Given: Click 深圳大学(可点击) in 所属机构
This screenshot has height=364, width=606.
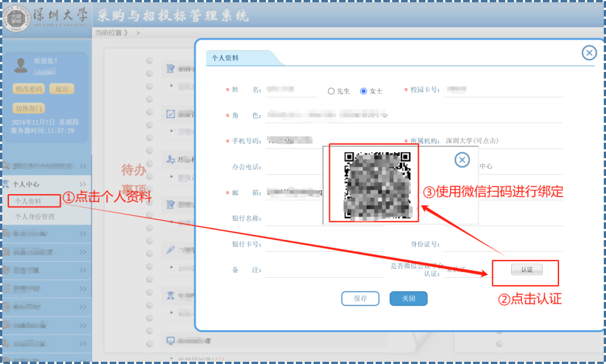Looking at the screenshot, I should point(472,141).
